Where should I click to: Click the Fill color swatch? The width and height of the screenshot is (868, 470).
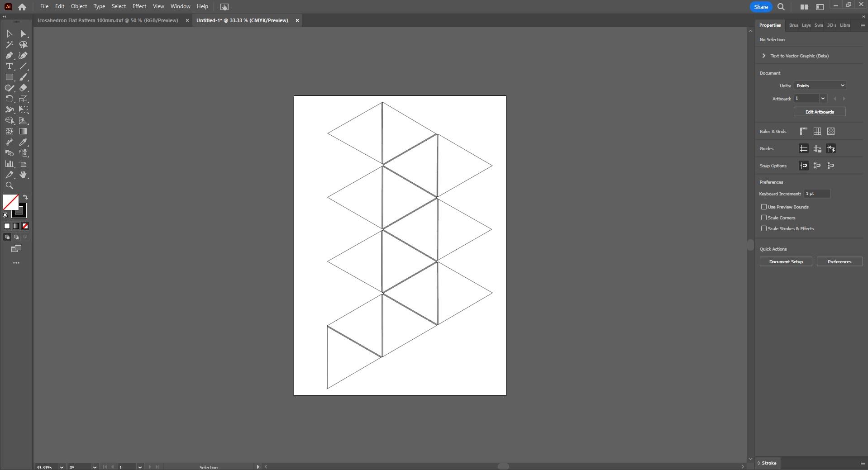click(x=11, y=202)
